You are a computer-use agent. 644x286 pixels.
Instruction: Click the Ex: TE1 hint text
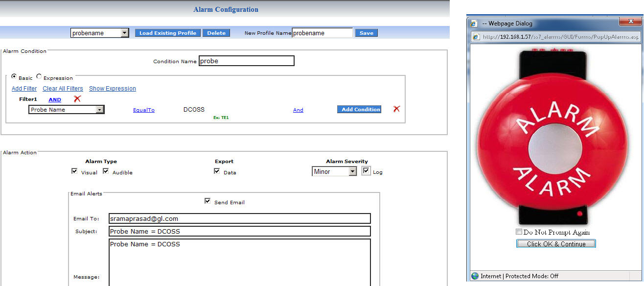click(221, 118)
